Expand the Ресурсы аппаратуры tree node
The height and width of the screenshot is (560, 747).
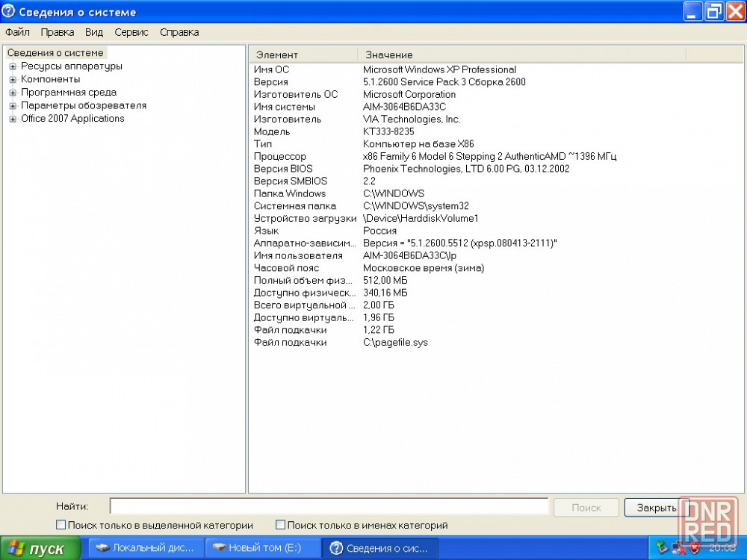coord(13,66)
